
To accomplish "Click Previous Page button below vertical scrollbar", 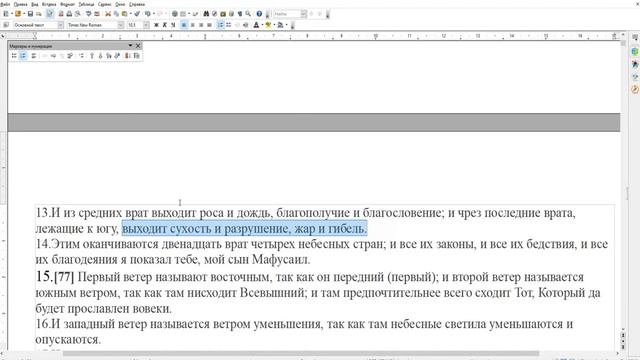I will coord(623,335).
